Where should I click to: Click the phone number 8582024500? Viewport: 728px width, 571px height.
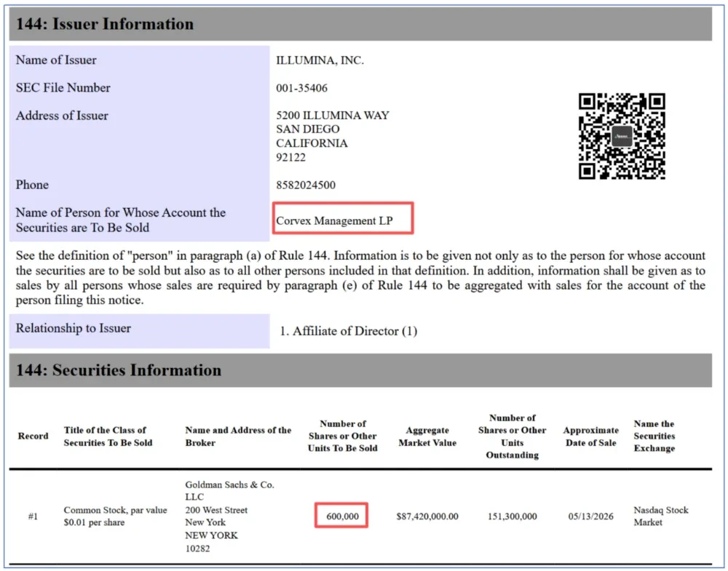(x=306, y=185)
